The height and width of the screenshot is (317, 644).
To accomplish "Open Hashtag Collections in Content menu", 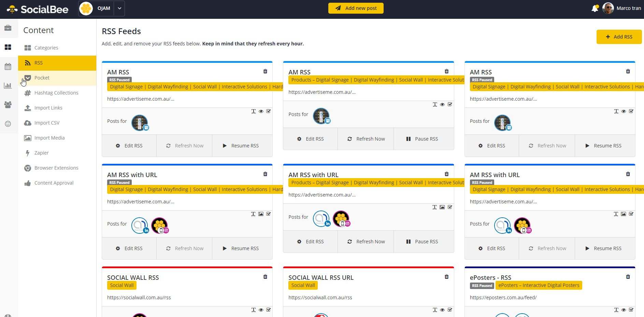I will [56, 93].
